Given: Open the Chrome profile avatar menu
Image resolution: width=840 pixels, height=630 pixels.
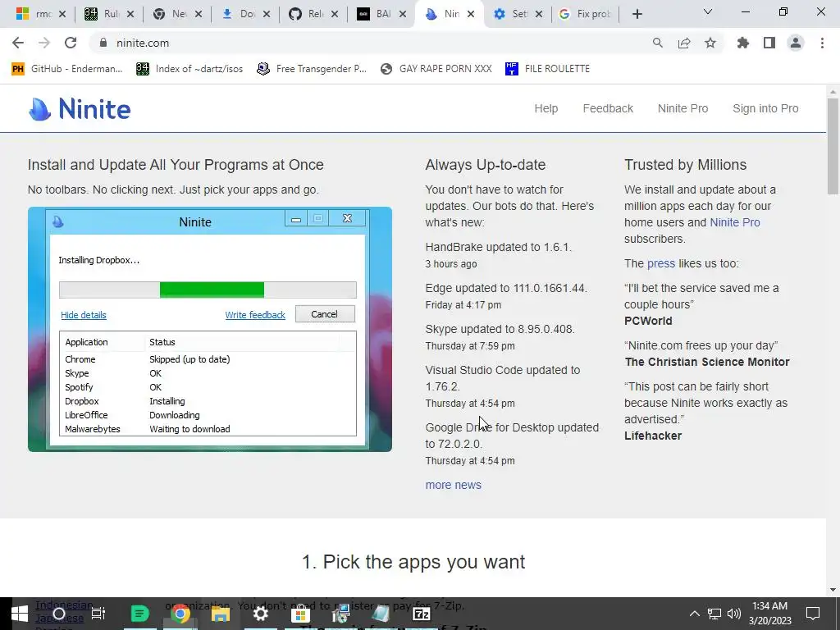Looking at the screenshot, I should click(x=796, y=43).
